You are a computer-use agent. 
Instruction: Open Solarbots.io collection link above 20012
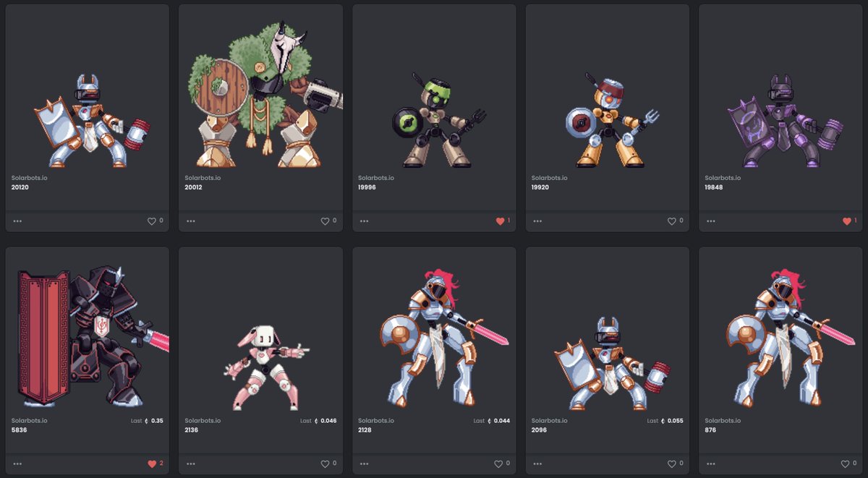[203, 177]
